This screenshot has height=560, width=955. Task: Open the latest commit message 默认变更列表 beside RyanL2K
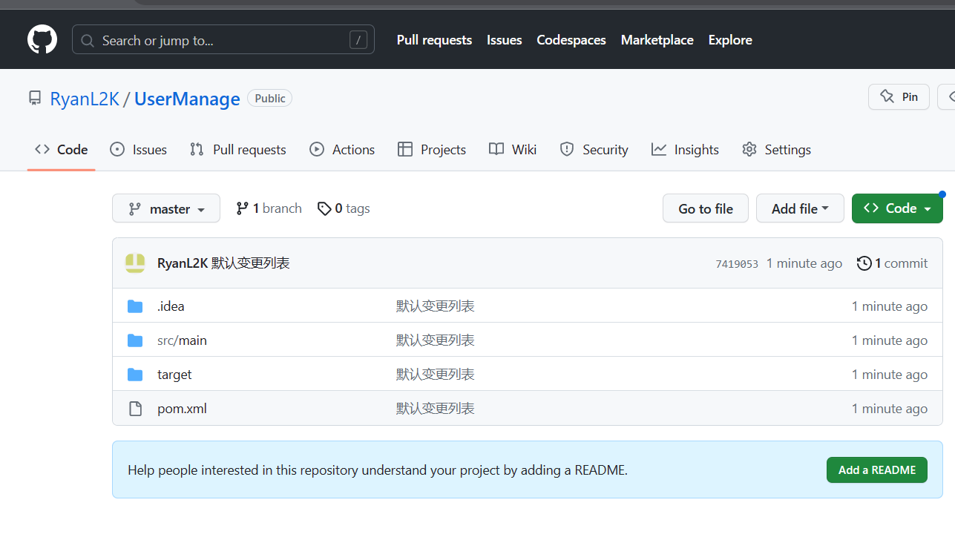[x=251, y=263]
